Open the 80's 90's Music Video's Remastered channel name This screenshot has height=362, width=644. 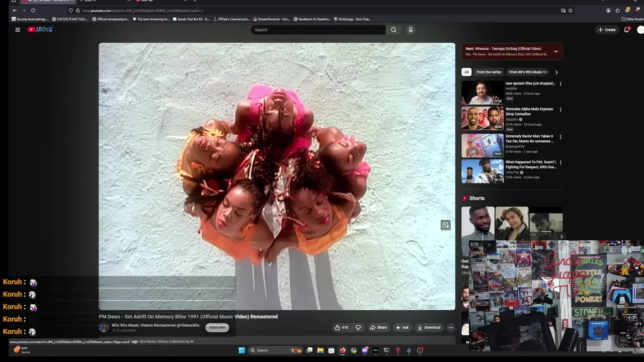(155, 325)
